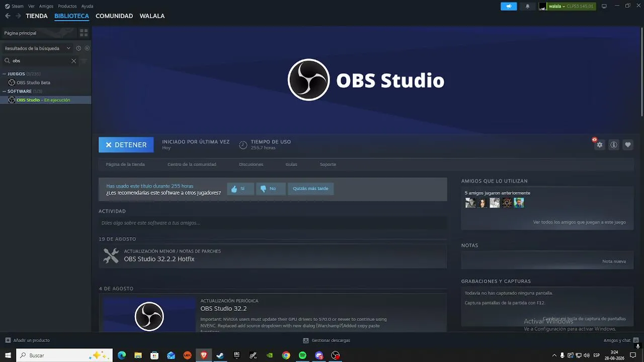Open Windows notification center icon
This screenshot has width=644, height=362.
pyautogui.click(x=633, y=355)
